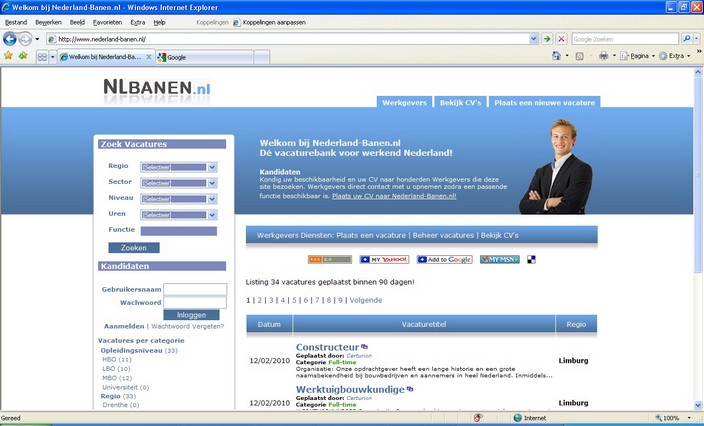Click Plaats uw CV naar Nederland-Banen.nl link
The image size is (704, 426).
[x=394, y=196]
